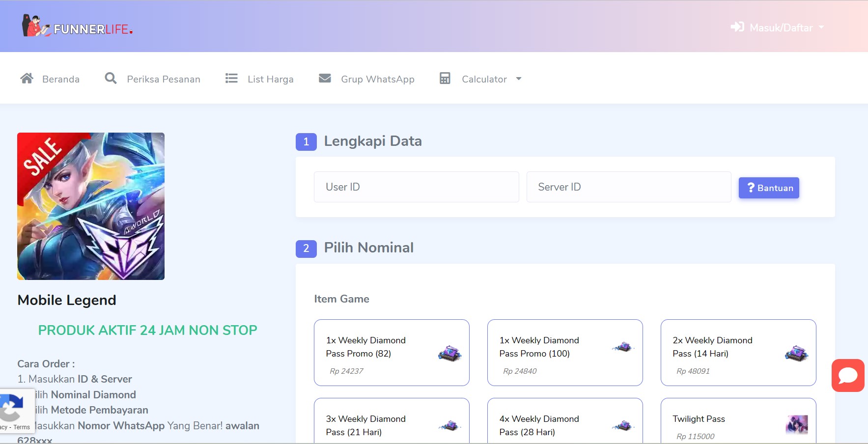
Task: Click 'PRODUK AKTIF 24 JAM NON STOP' text
Action: tap(148, 330)
